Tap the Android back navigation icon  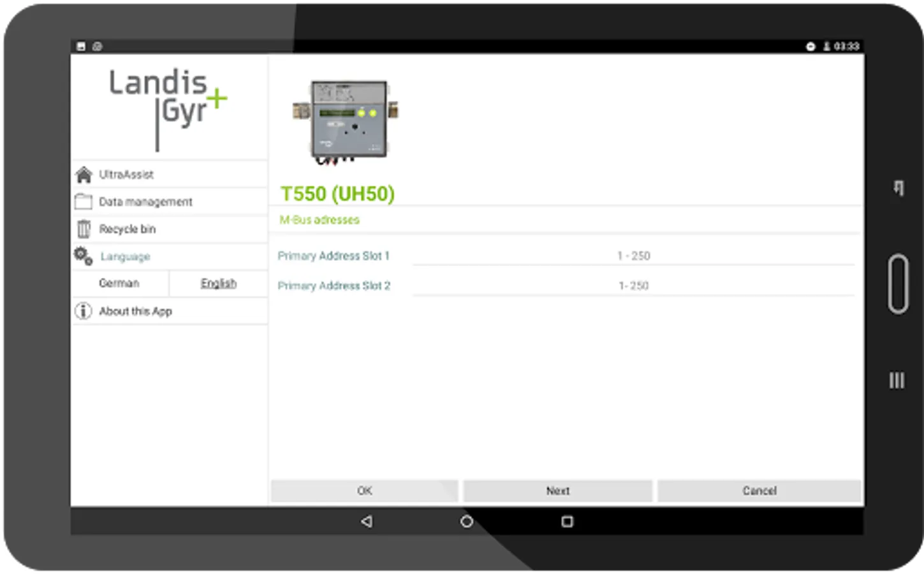366,522
